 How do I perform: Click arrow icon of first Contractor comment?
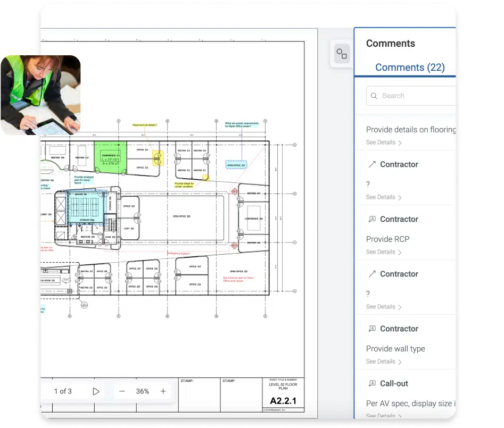click(372, 165)
